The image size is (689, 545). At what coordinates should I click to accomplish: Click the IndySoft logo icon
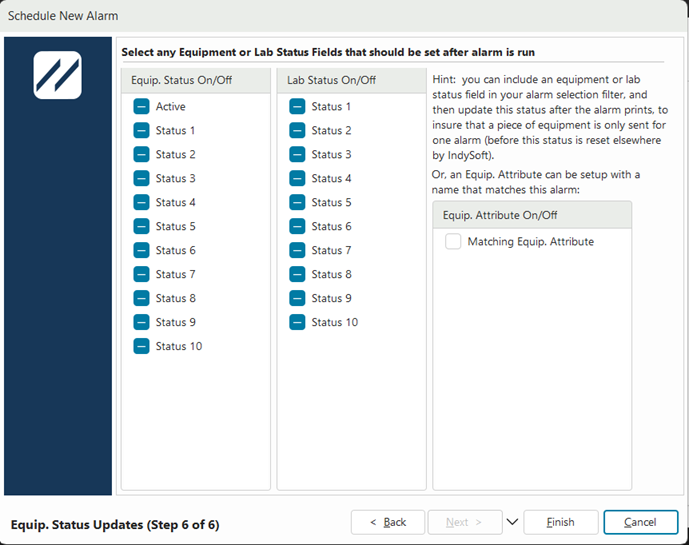coord(58,75)
